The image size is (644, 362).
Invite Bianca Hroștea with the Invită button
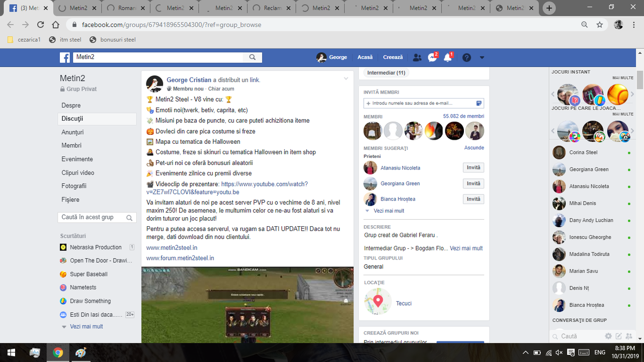473,199
